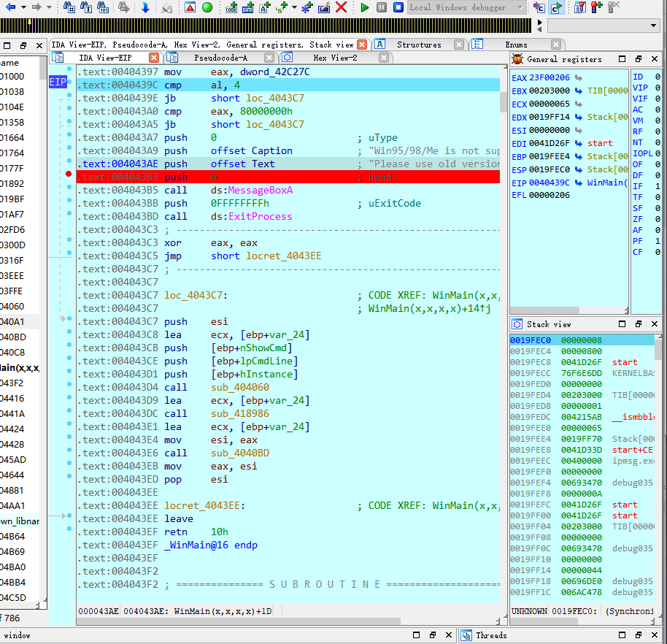Toggle the CF flag value
Screen dimensions: 667x644
(658, 252)
